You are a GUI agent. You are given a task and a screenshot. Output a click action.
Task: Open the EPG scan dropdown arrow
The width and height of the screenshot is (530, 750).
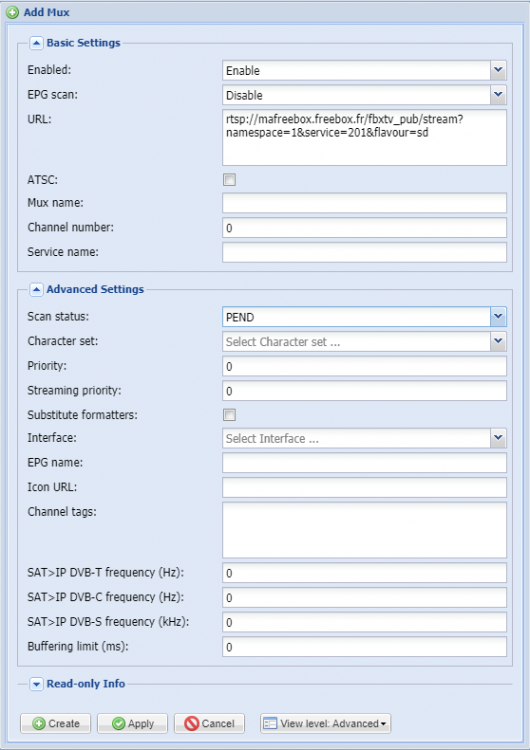498,95
